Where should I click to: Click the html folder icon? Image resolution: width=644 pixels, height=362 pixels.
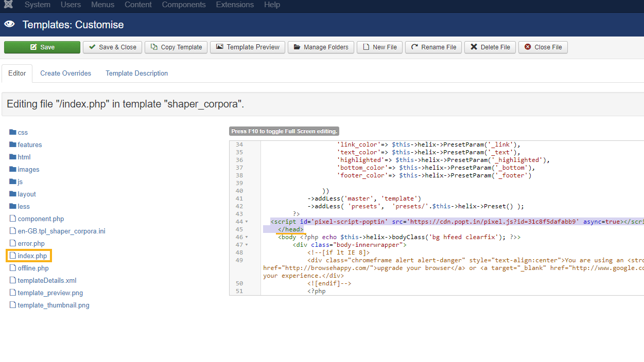pos(13,157)
